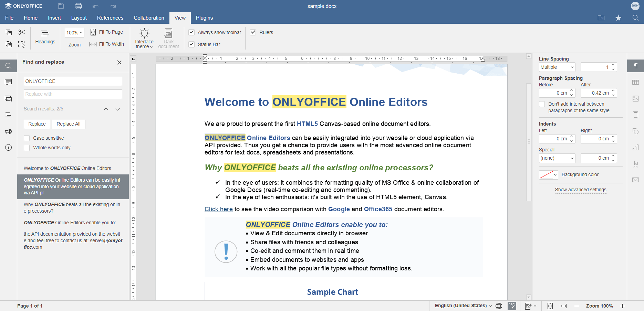Screen dimensions: 644x311
Task: Toggle spell checking in status bar
Action: (512, 306)
